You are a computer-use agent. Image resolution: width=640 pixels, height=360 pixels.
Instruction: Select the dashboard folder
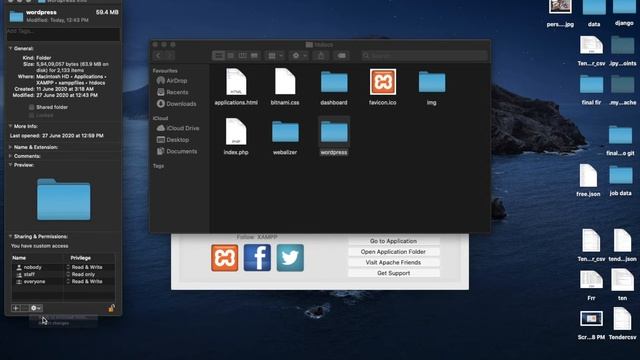pyautogui.click(x=334, y=87)
